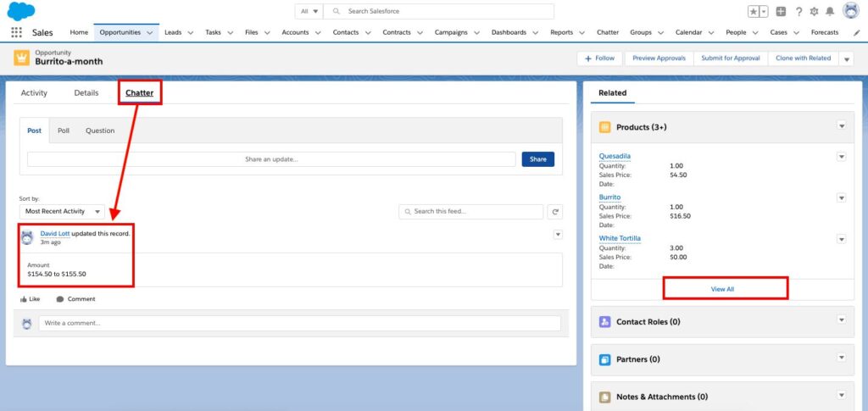Open the Opportunities nav tab
This screenshot has width=868, height=411.
point(120,33)
